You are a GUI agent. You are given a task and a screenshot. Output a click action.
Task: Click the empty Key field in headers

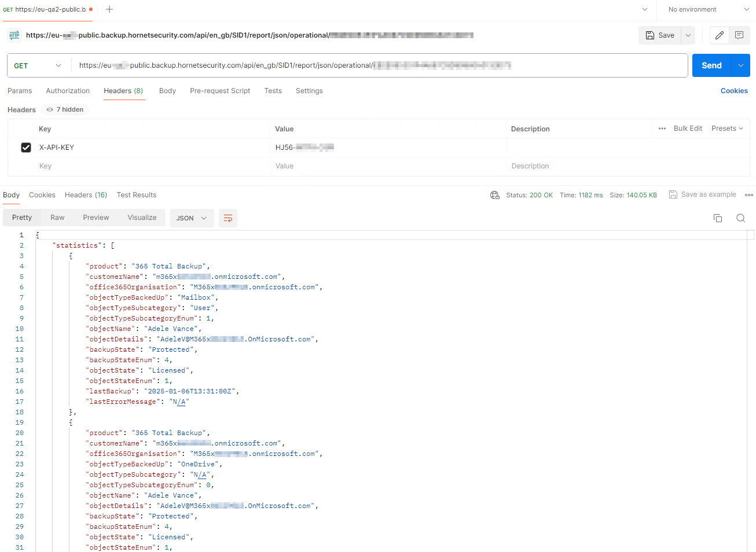point(152,166)
